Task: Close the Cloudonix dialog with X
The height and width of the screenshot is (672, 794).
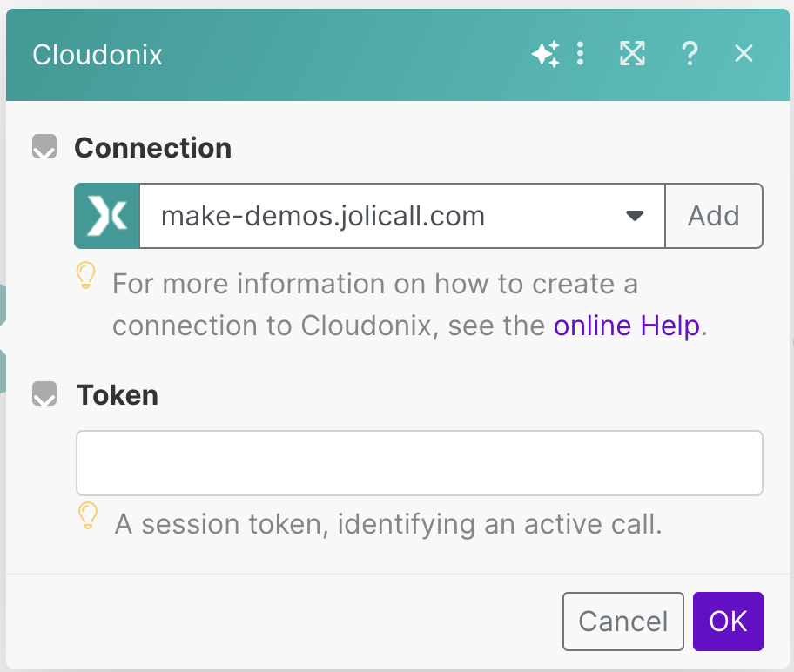Action: point(744,55)
